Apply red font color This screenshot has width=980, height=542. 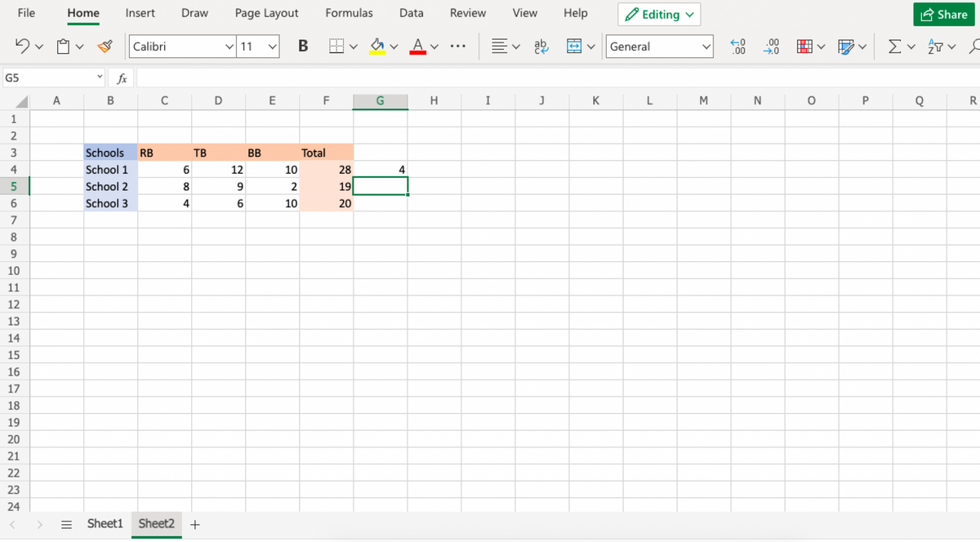[417, 47]
